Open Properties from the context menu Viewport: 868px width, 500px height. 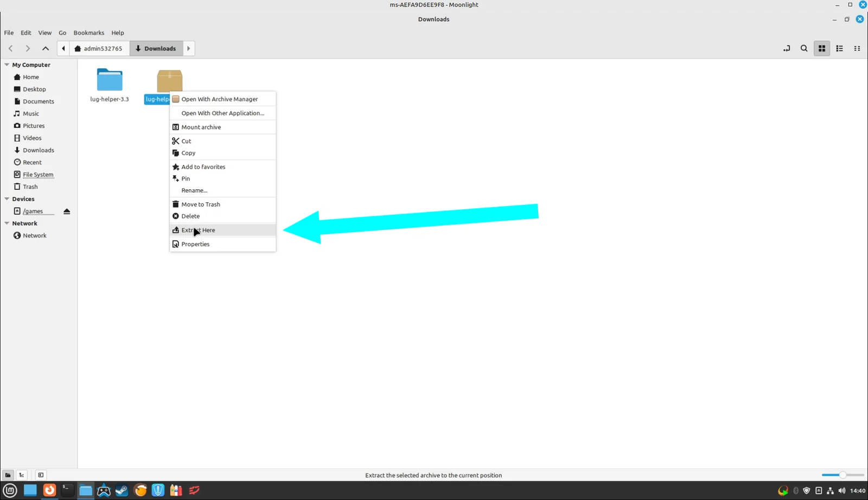click(x=223, y=244)
